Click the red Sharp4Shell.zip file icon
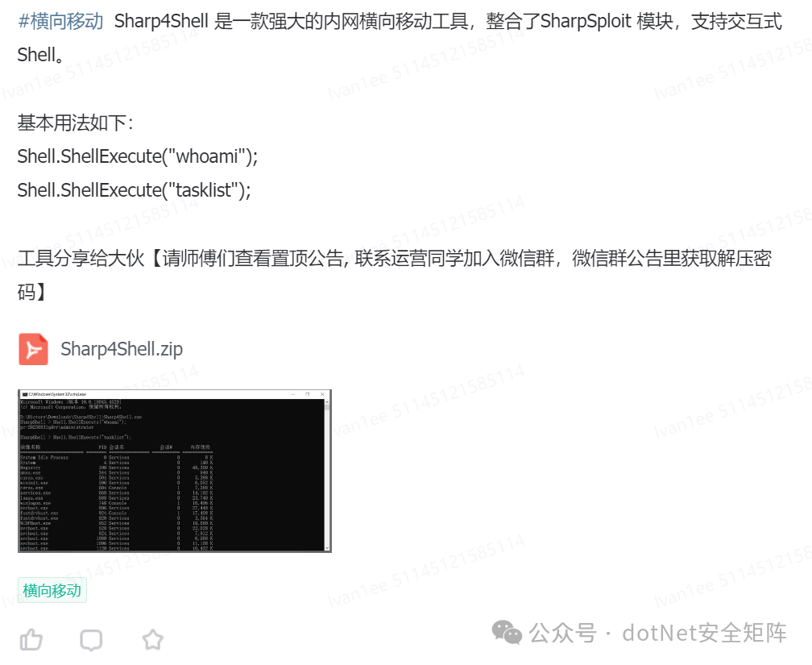Image resolution: width=812 pixels, height=665 pixels. (x=33, y=349)
